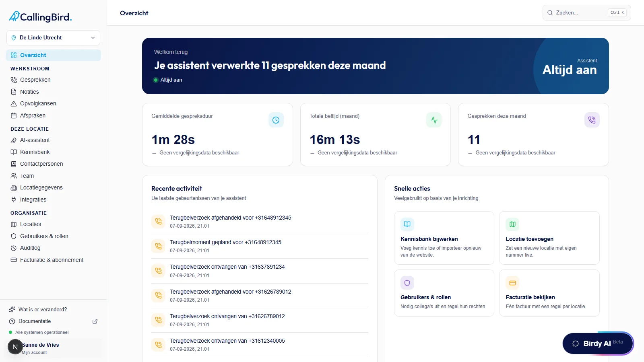Open Afspraken in the sidebar

pyautogui.click(x=33, y=115)
